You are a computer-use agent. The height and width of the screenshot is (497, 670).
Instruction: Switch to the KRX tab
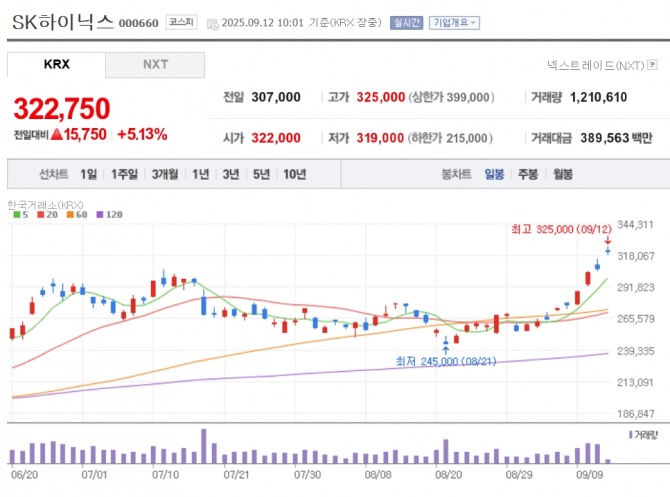[56, 65]
